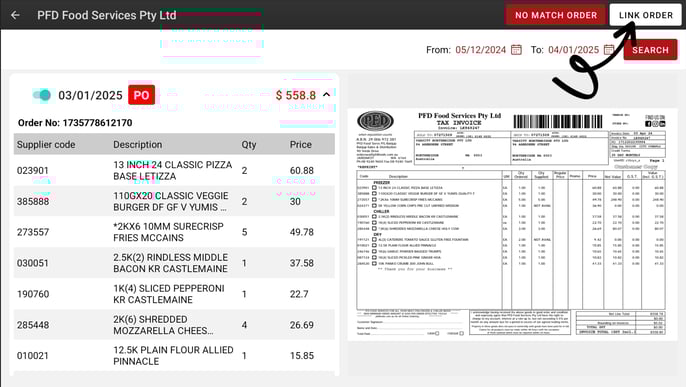Viewport: 686px width, 387px height.
Task: Select 13 INCH 24 CLASSIC PIZZA BASE row
Action: tap(174, 171)
